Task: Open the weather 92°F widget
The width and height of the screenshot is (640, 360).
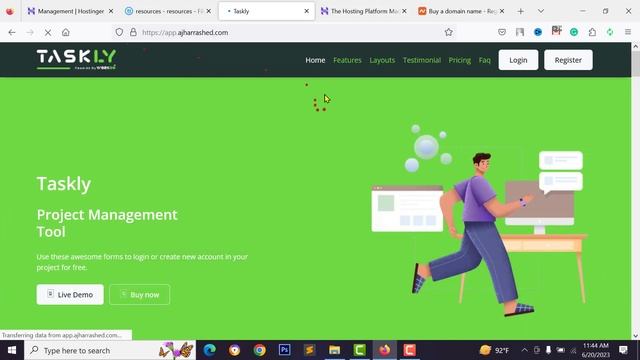Action: click(x=494, y=350)
